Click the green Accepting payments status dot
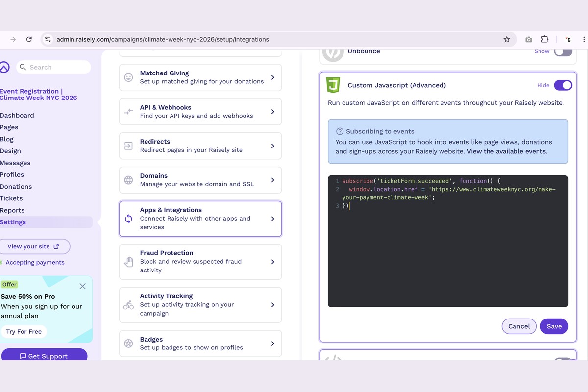The image size is (588, 392). 1,262
